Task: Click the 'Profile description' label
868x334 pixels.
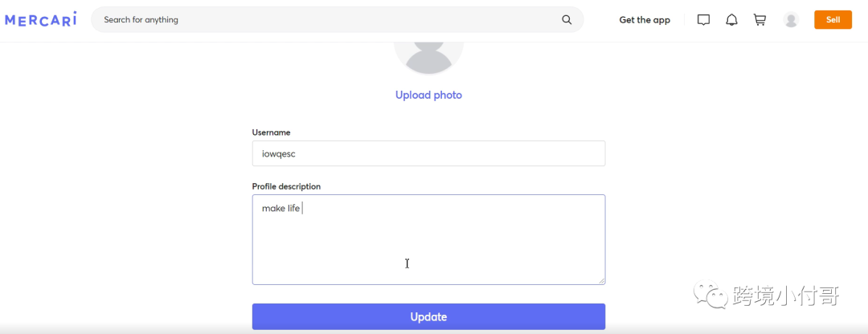Action: tap(286, 186)
